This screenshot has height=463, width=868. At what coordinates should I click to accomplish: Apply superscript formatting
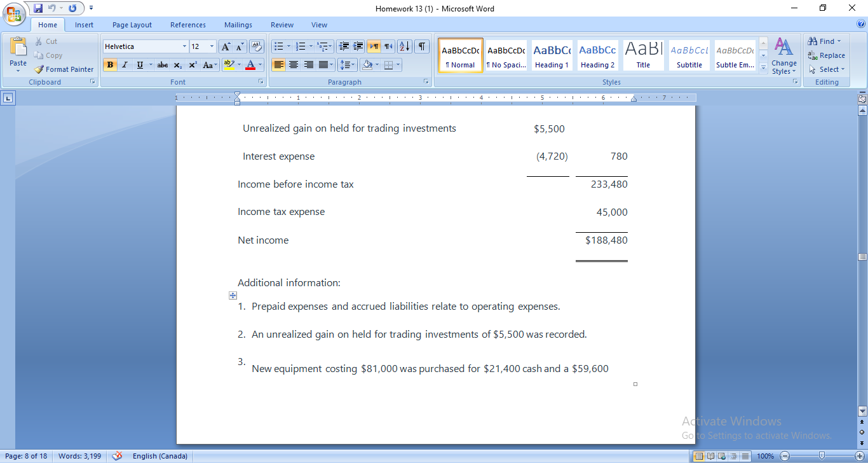tap(193, 66)
